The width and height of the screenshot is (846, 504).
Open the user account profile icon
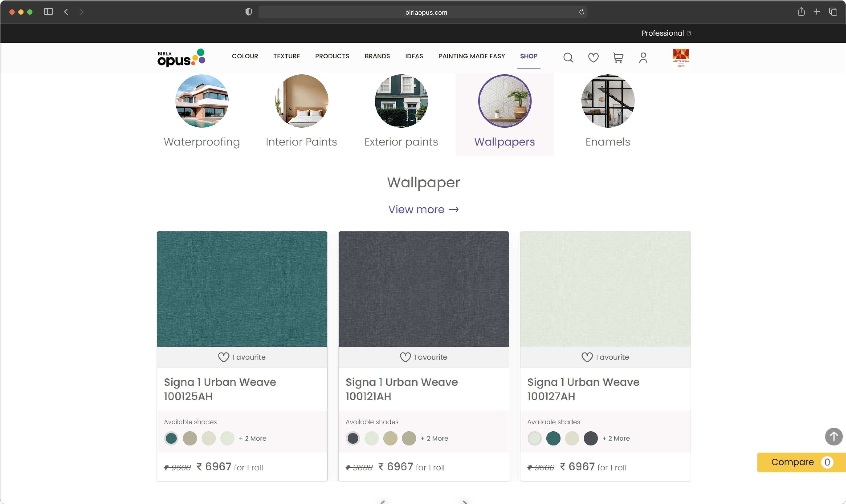tap(643, 58)
